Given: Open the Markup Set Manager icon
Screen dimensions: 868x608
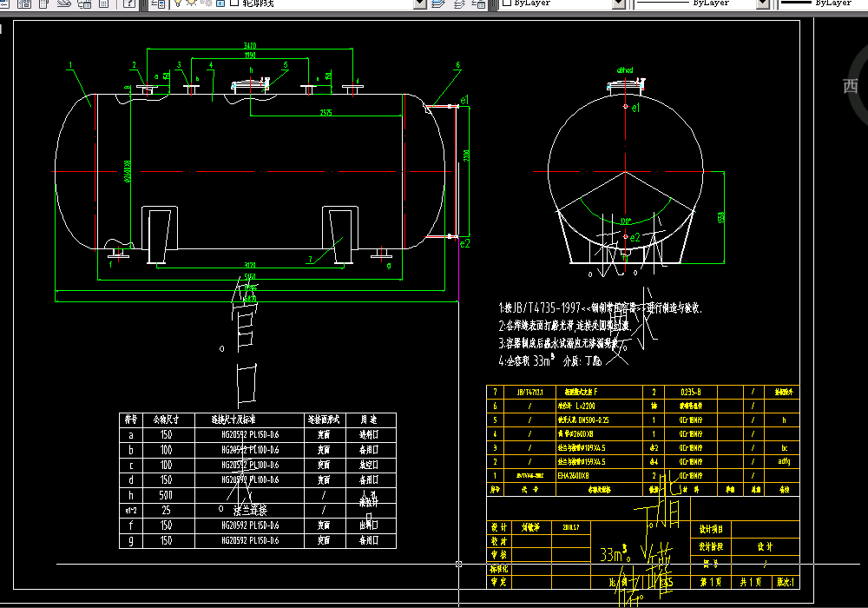Looking at the screenshot, I should pos(85,3).
